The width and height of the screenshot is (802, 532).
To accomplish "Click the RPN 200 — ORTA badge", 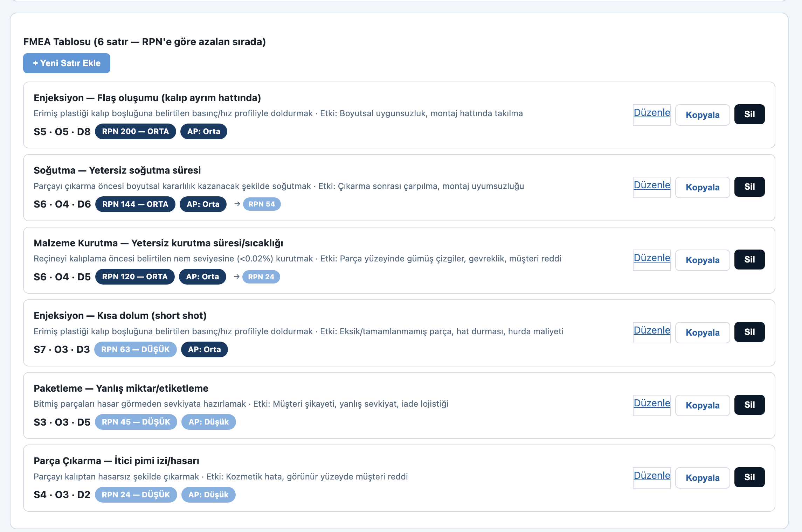I will tap(135, 131).
